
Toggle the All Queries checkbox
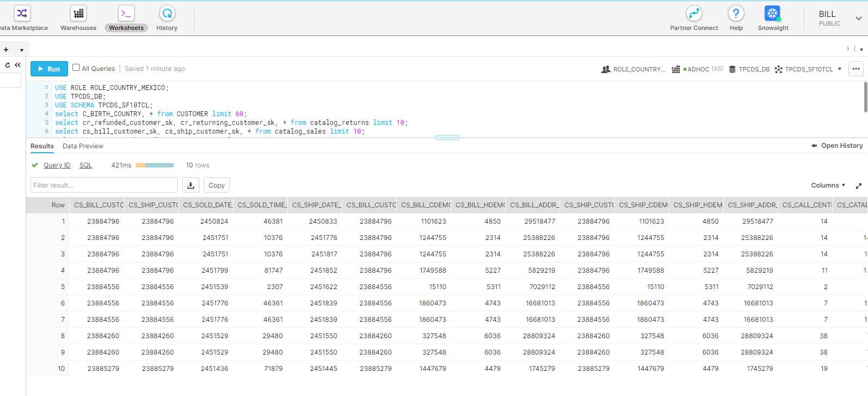pos(76,68)
